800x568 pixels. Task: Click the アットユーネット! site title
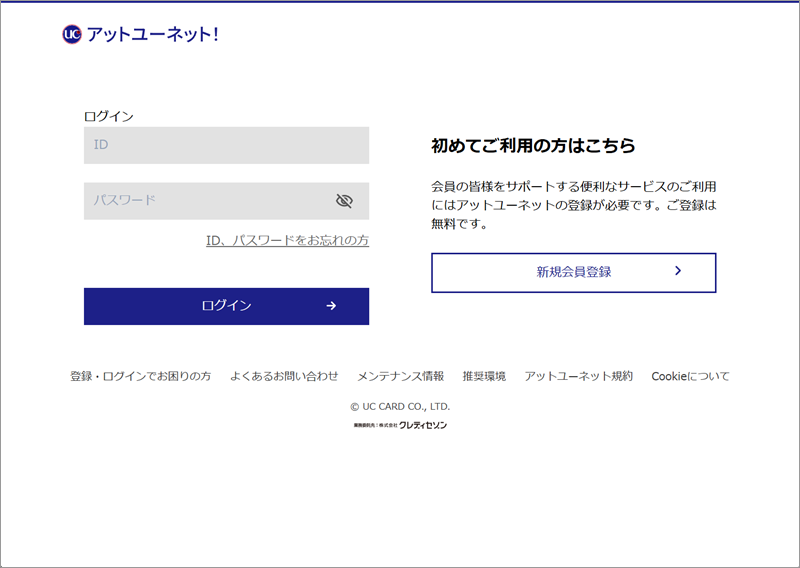click(153, 34)
